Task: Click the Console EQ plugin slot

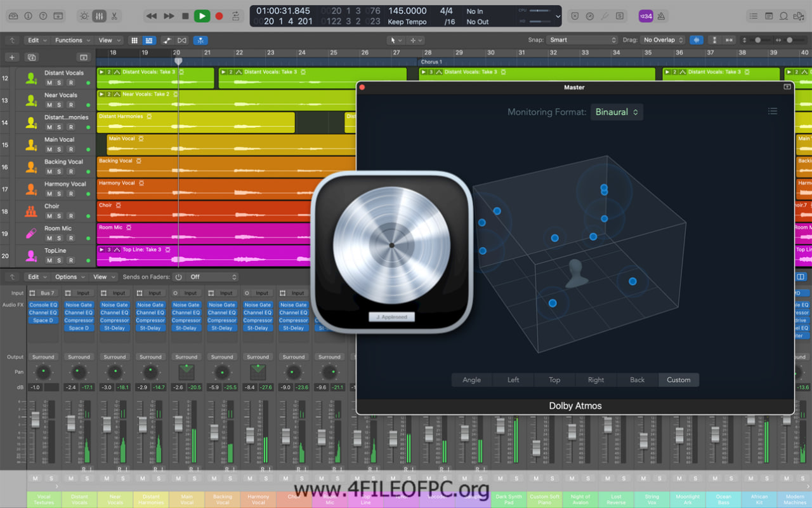Action: (43, 305)
